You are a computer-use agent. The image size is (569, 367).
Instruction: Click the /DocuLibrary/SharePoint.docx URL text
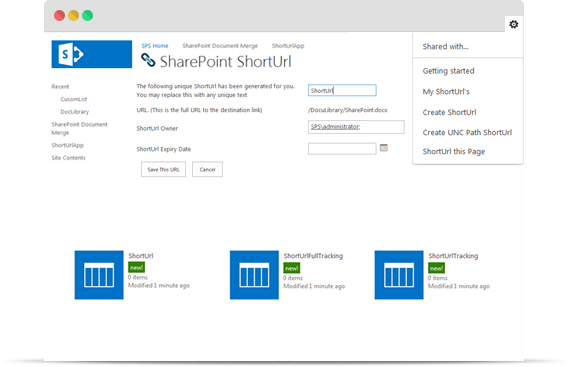[348, 110]
